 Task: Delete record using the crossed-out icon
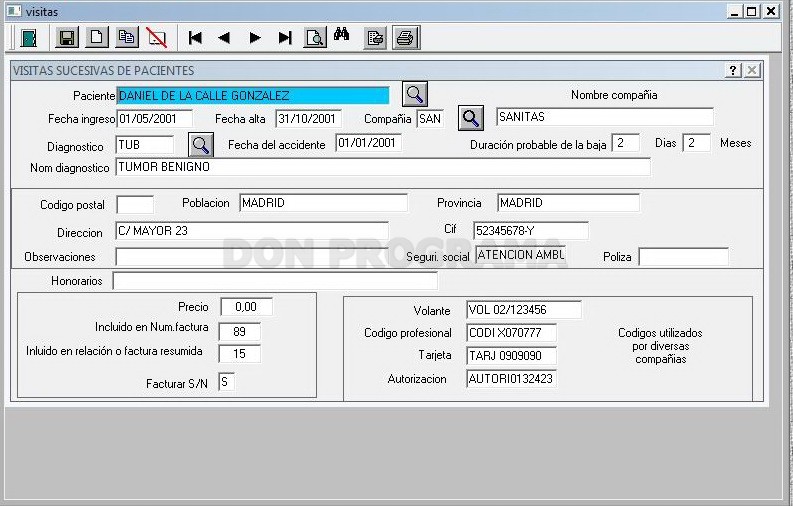157,38
